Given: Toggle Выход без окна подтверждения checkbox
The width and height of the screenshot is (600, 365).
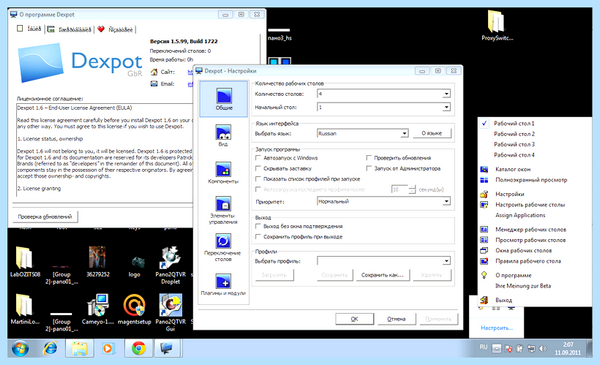Looking at the screenshot, I should [x=299, y=226].
